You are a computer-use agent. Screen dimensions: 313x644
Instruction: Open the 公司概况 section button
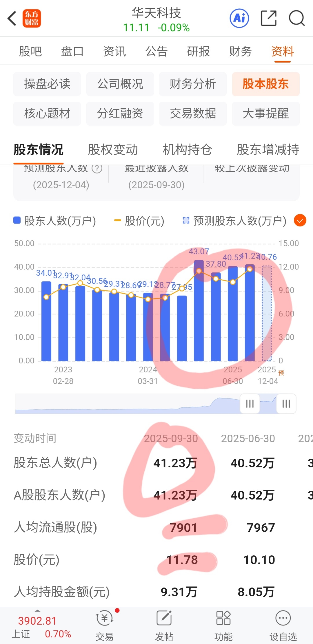click(120, 84)
